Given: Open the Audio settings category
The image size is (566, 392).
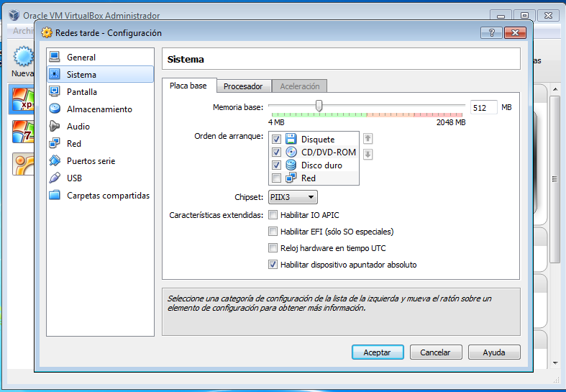Looking at the screenshot, I should [100, 127].
